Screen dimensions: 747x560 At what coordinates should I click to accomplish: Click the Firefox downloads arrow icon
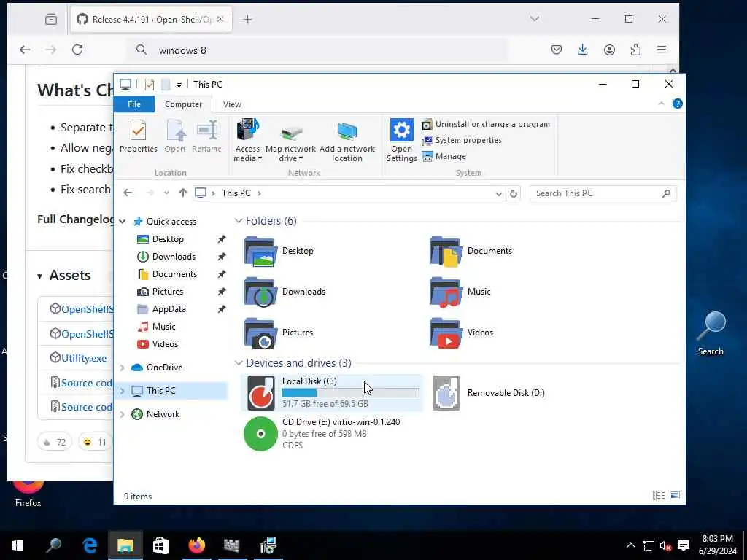(582, 50)
